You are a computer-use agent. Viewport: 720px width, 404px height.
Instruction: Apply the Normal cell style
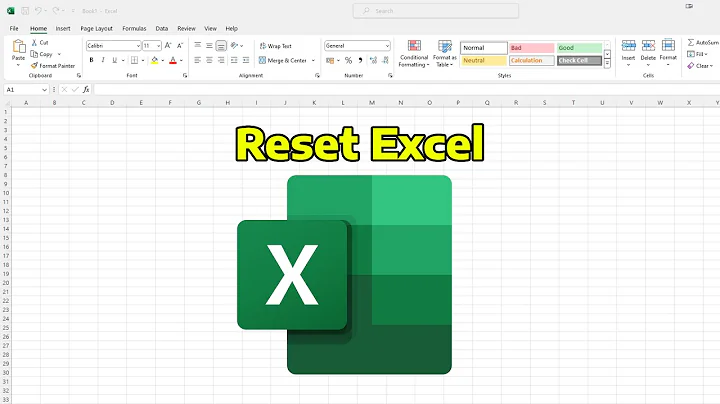(484, 48)
